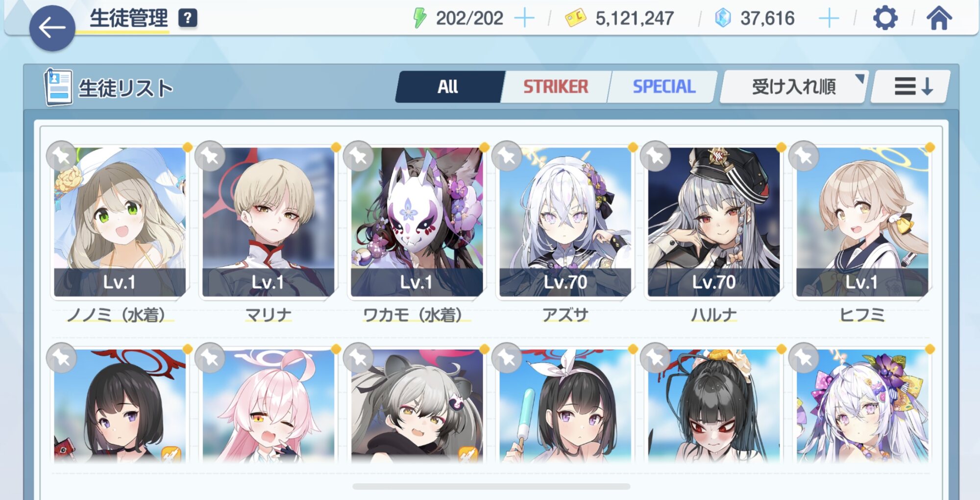Toggle sort order direction button
The image size is (980, 500).
[911, 87]
